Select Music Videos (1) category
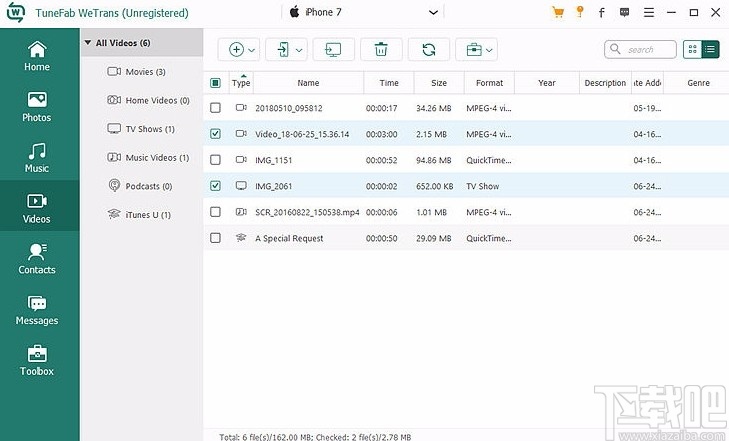 pyautogui.click(x=148, y=158)
